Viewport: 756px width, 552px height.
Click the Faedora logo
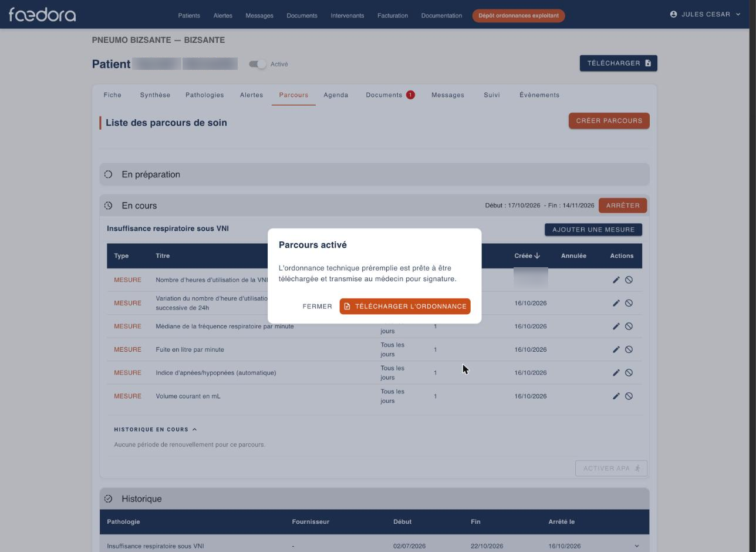(x=42, y=15)
